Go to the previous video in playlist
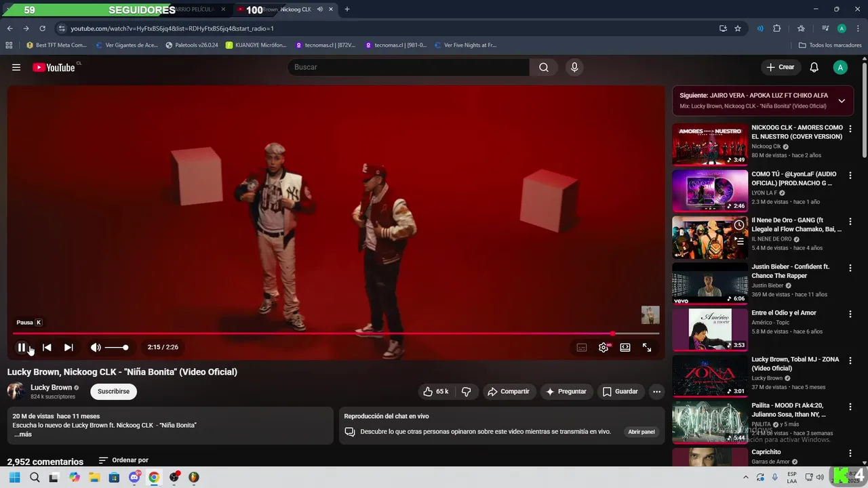 pos(47,347)
